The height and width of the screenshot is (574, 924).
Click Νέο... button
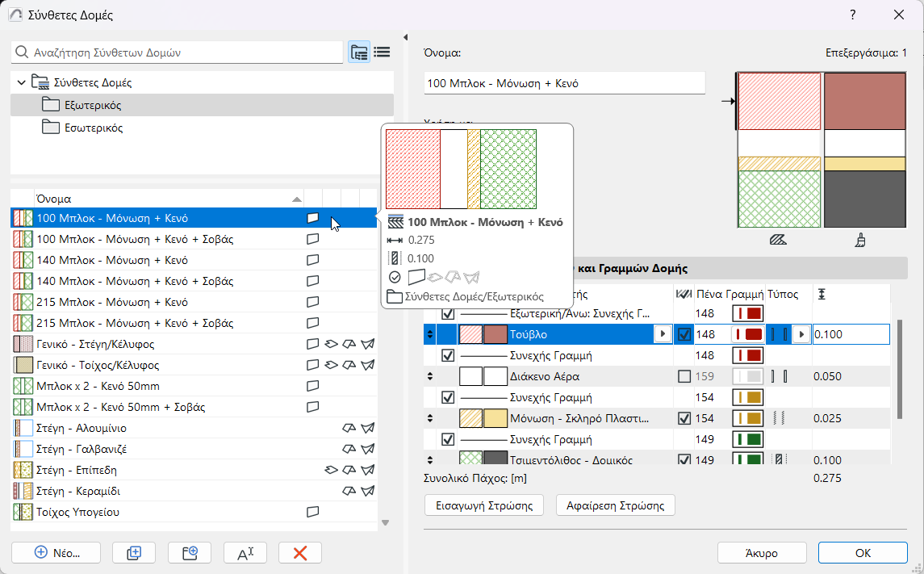point(56,553)
